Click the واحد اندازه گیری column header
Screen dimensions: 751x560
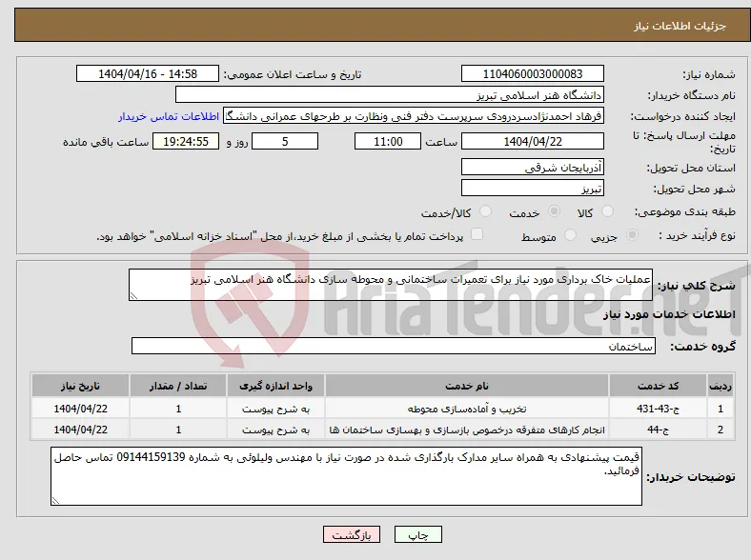pyautogui.click(x=275, y=386)
